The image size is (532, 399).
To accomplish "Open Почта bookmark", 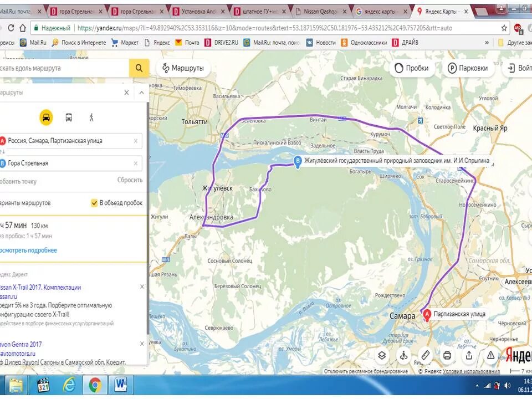I will 187,43.
